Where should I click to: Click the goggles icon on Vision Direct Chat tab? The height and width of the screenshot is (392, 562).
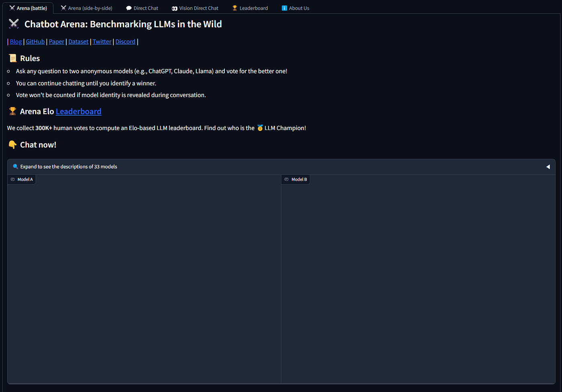click(x=174, y=8)
